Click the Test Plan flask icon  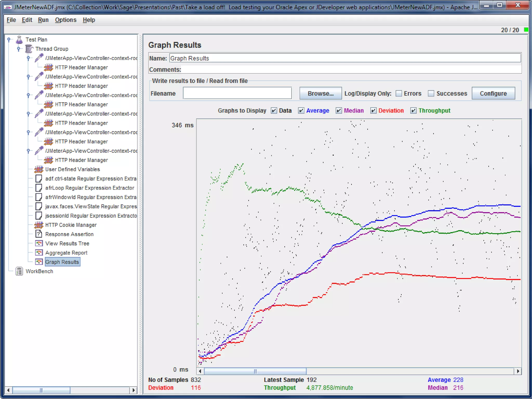point(19,39)
